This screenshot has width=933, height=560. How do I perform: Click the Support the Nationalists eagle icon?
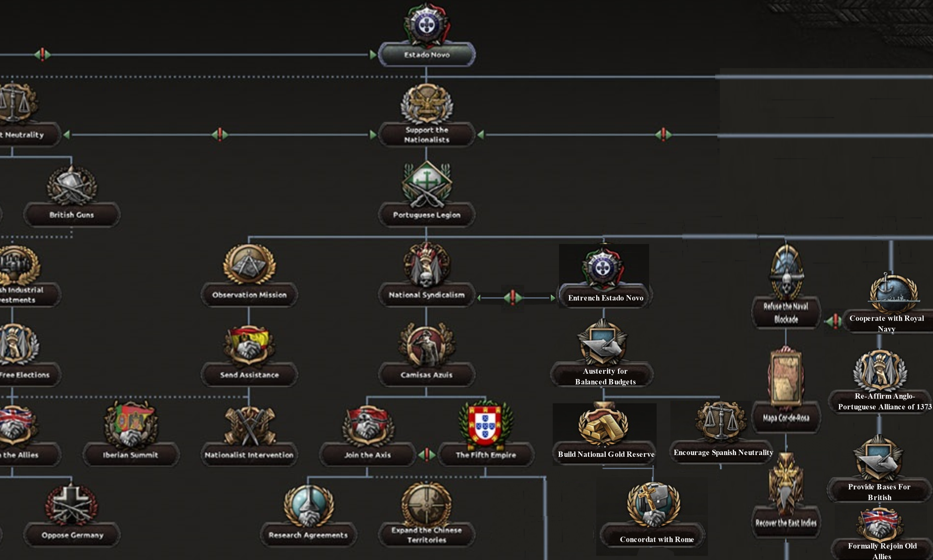pos(427,104)
